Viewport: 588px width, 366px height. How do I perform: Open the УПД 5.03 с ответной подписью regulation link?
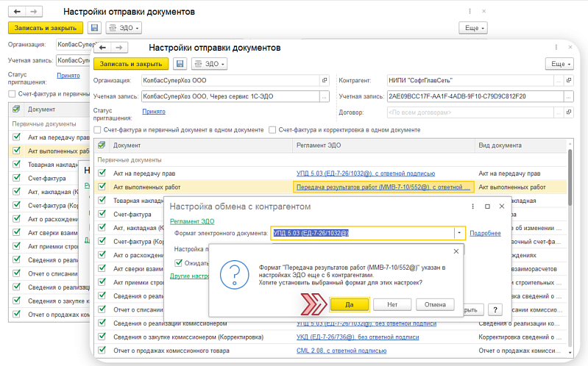tap(366, 173)
